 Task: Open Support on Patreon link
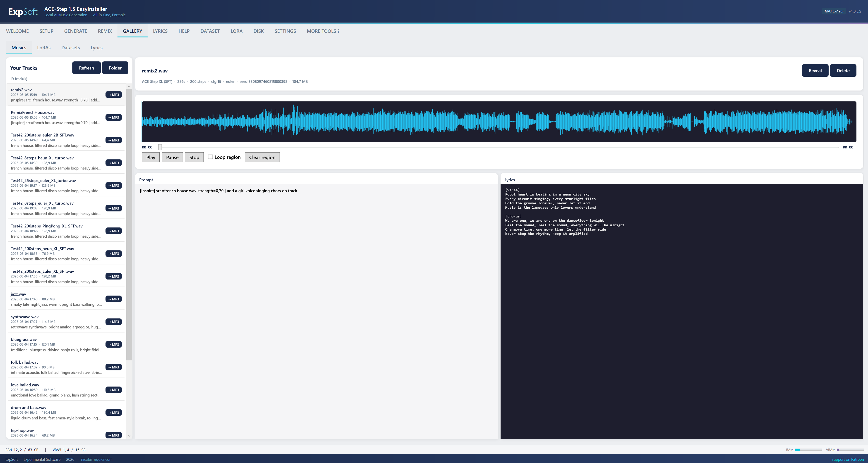pyautogui.click(x=847, y=459)
